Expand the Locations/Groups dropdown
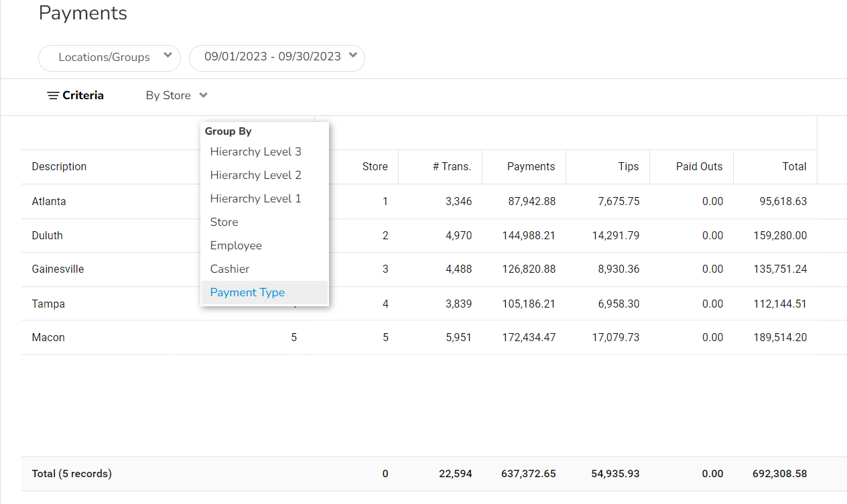 [110, 58]
